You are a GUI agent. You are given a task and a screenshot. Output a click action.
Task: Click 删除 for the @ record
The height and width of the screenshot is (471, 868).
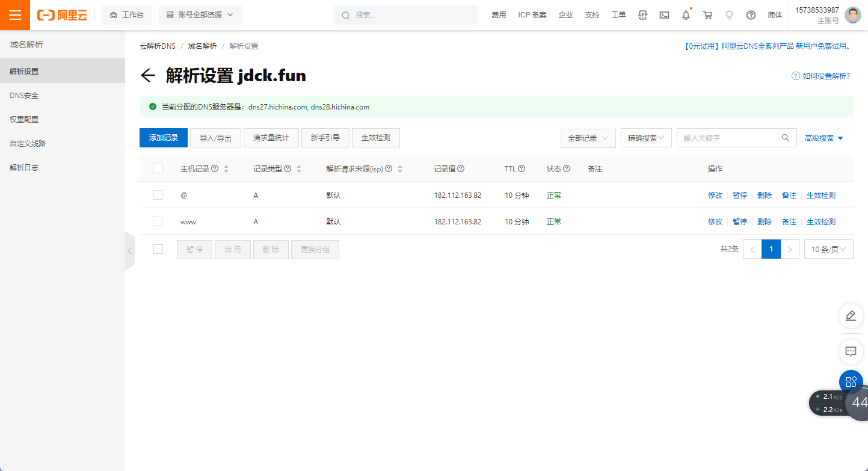pos(765,195)
